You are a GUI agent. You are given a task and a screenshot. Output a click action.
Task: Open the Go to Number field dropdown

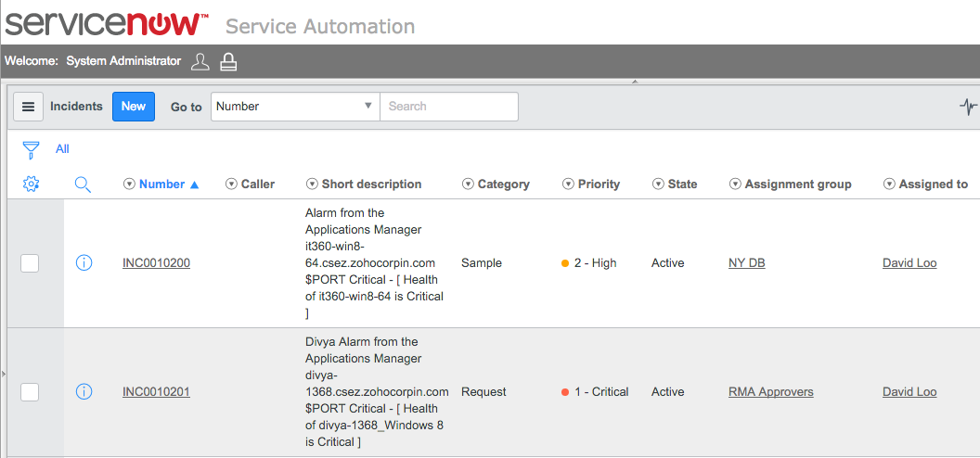295,107
